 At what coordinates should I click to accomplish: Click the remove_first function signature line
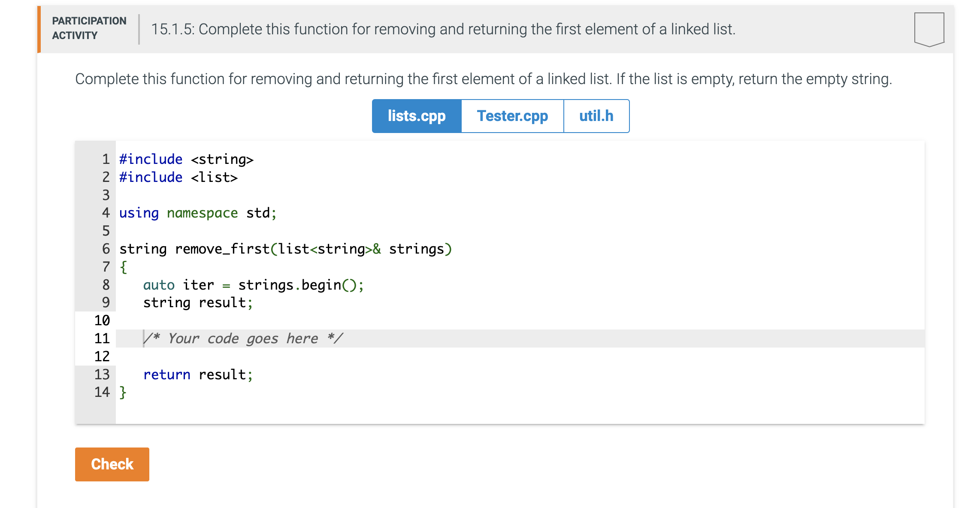285,249
